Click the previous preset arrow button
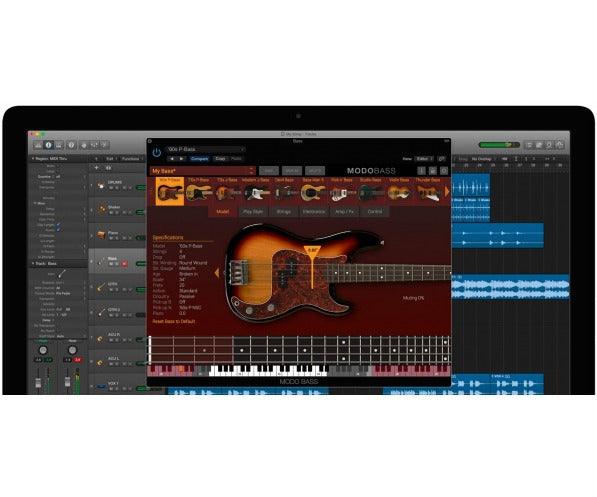 pos(172,159)
